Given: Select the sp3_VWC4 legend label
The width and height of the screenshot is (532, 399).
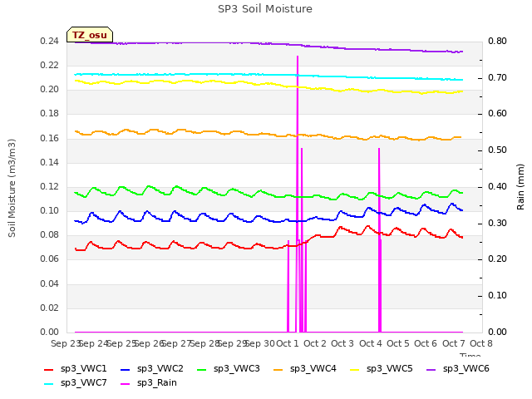Looking at the screenshot, I should click(x=313, y=369).
